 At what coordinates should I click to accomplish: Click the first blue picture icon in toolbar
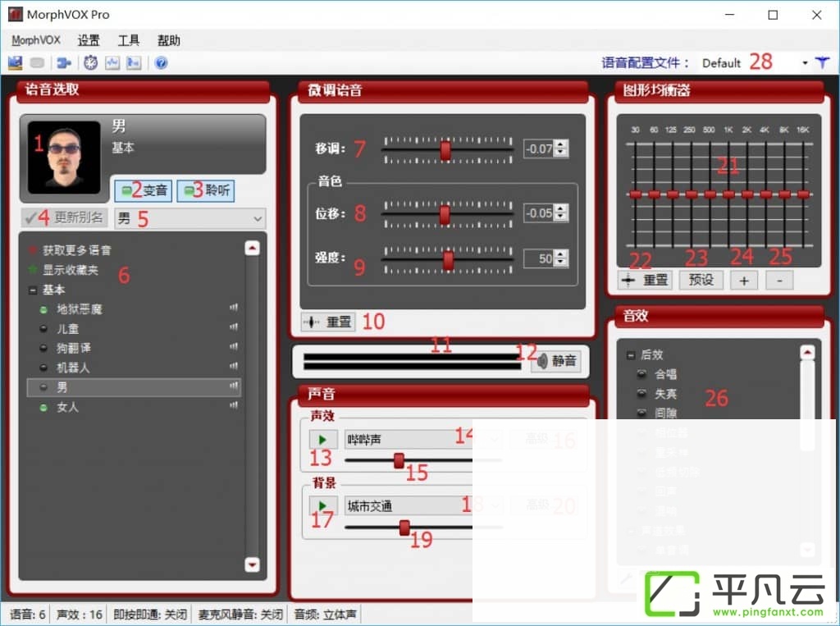pyautogui.click(x=15, y=63)
